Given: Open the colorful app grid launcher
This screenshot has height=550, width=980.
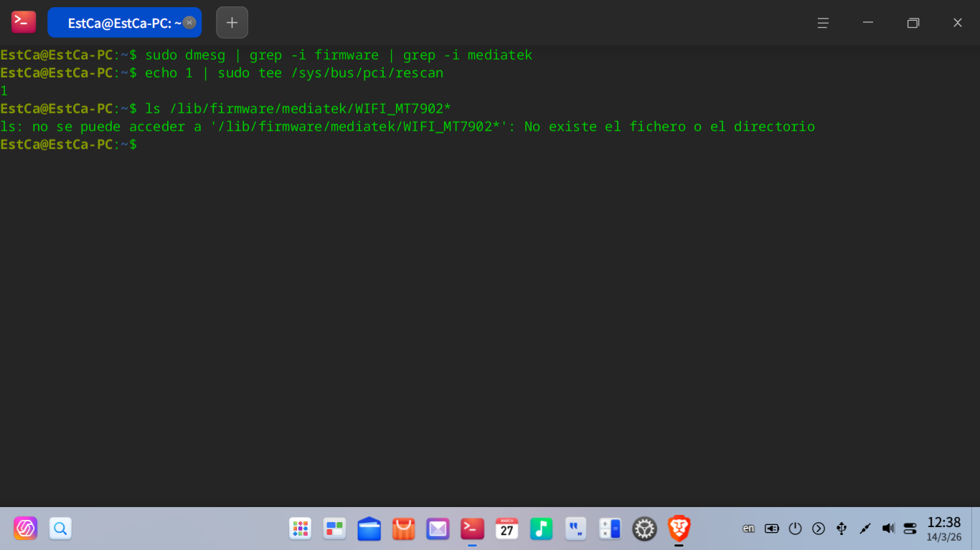Looking at the screenshot, I should click(300, 528).
